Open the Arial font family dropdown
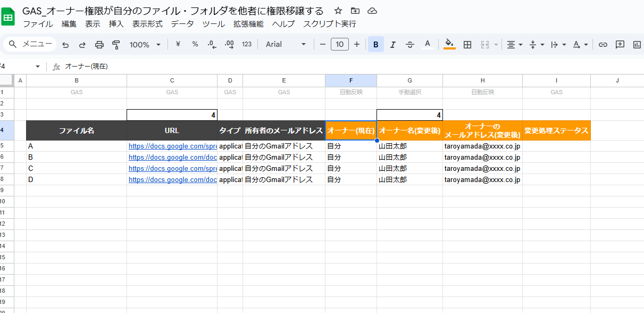The width and height of the screenshot is (644, 313). point(286,45)
